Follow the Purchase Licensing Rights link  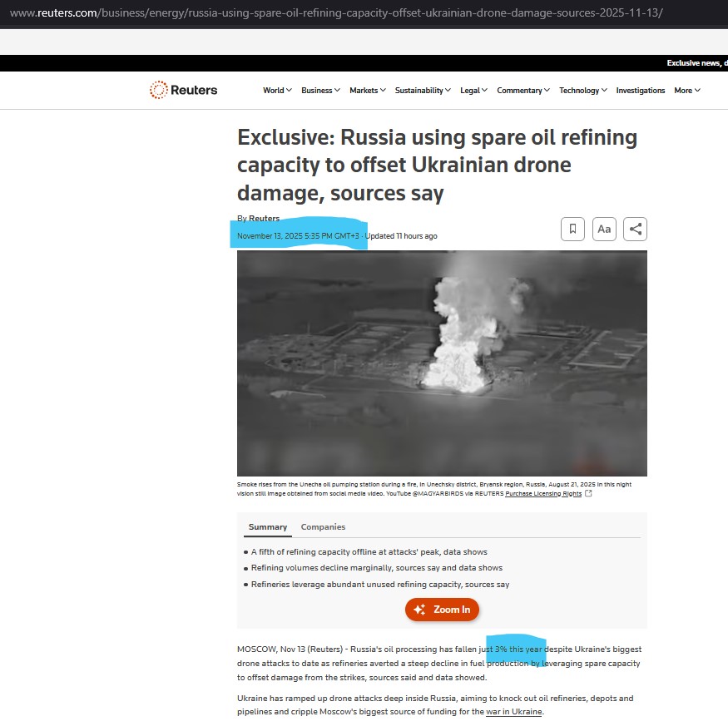(543, 493)
